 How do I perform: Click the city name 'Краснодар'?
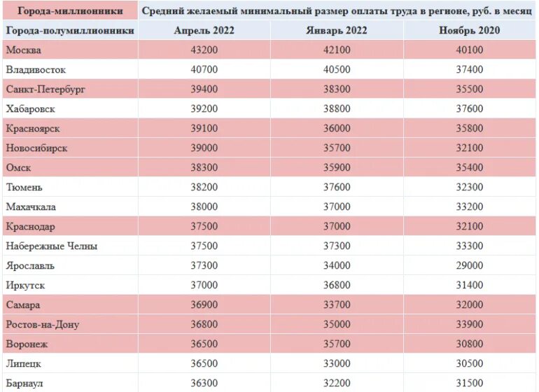pyautogui.click(x=30, y=226)
